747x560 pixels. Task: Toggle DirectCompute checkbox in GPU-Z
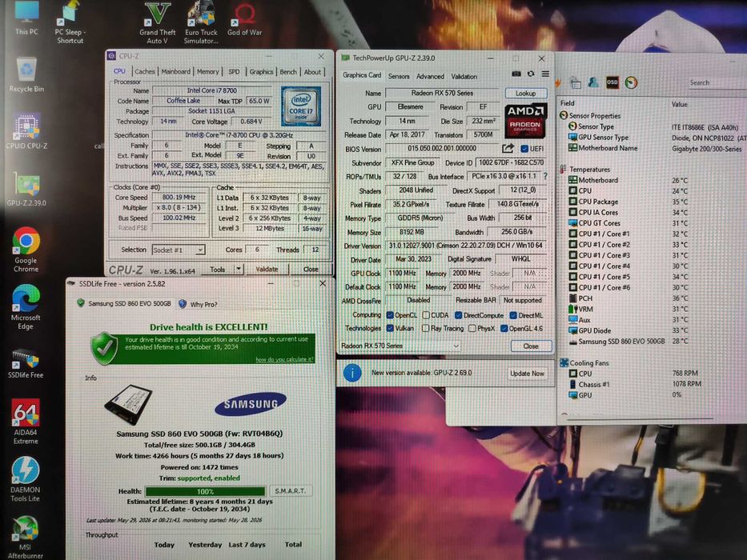point(458,315)
